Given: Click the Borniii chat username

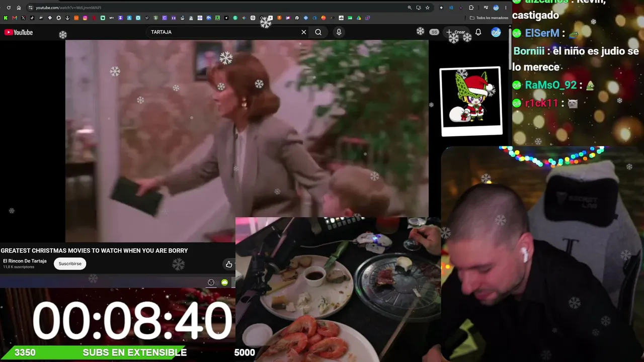Looking at the screenshot, I should [530, 51].
